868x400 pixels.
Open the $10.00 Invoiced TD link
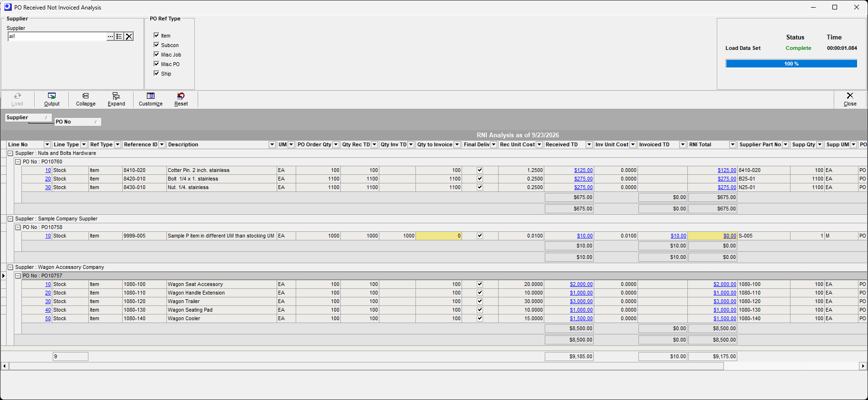(678, 236)
